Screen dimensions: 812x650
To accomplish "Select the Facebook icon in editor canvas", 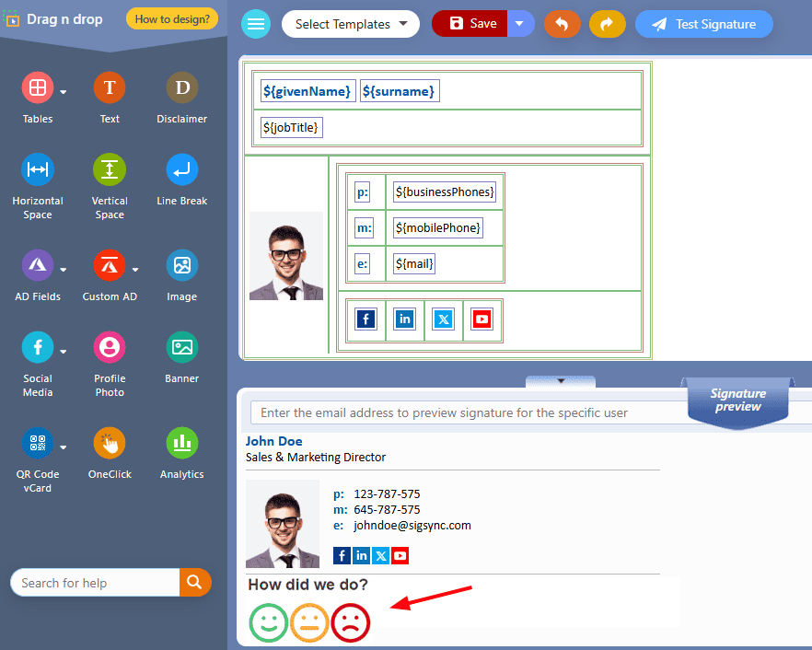I will pyautogui.click(x=366, y=319).
